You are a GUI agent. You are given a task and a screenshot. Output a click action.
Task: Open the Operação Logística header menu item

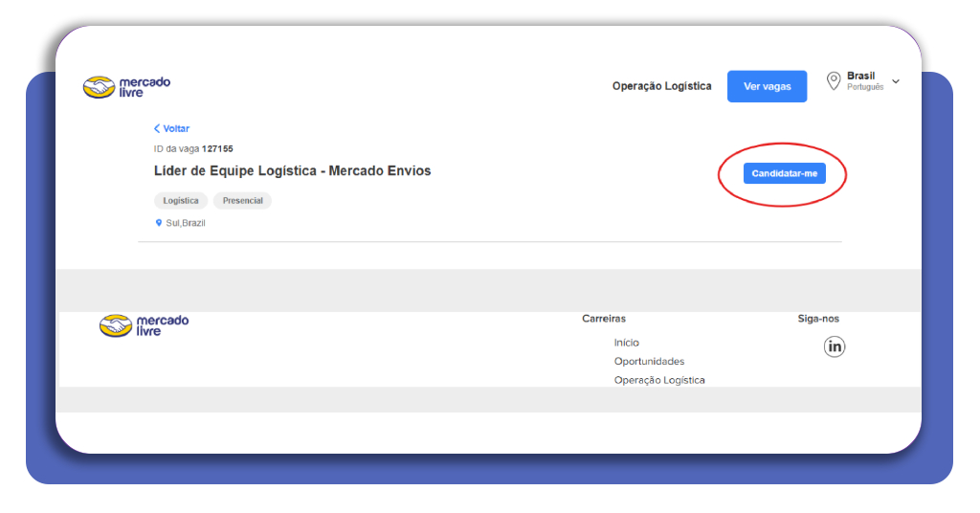click(661, 86)
